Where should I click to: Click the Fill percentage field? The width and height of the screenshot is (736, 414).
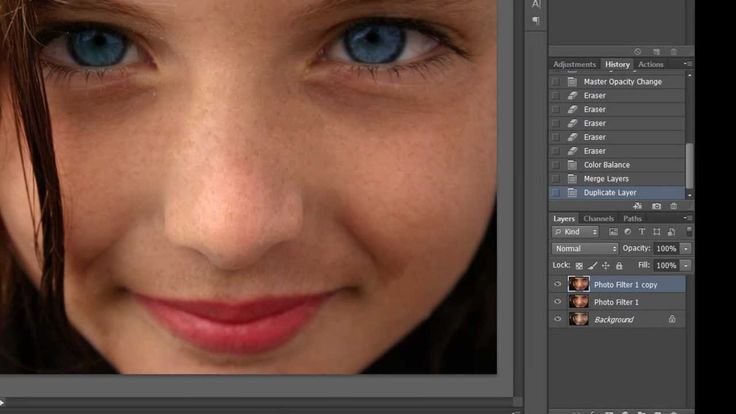(666, 266)
